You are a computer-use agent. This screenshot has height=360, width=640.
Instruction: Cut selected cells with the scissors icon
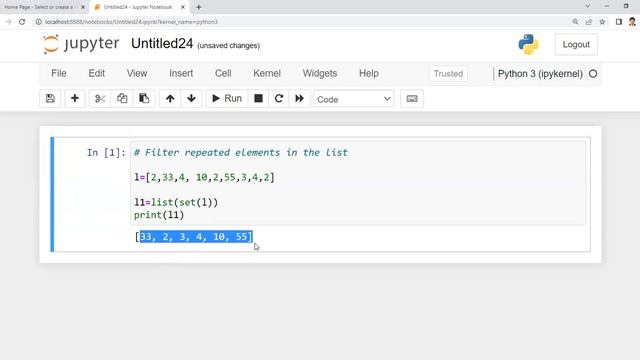click(100, 98)
